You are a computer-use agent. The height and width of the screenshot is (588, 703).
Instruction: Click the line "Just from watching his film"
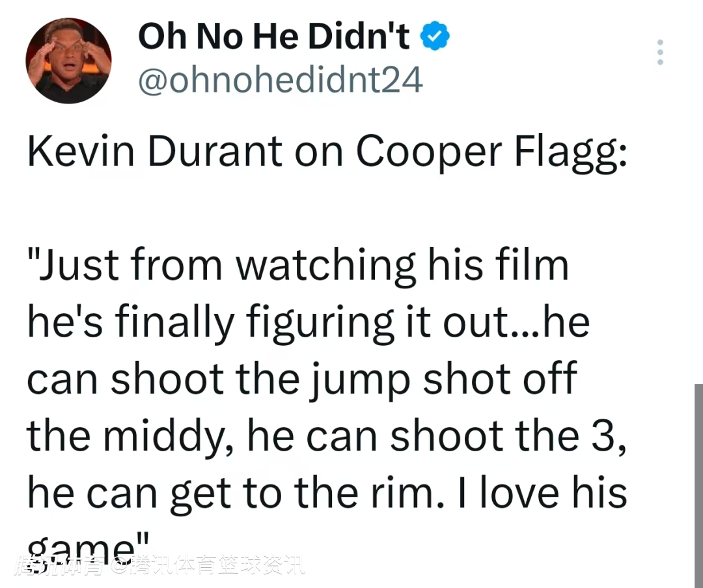[x=298, y=265]
